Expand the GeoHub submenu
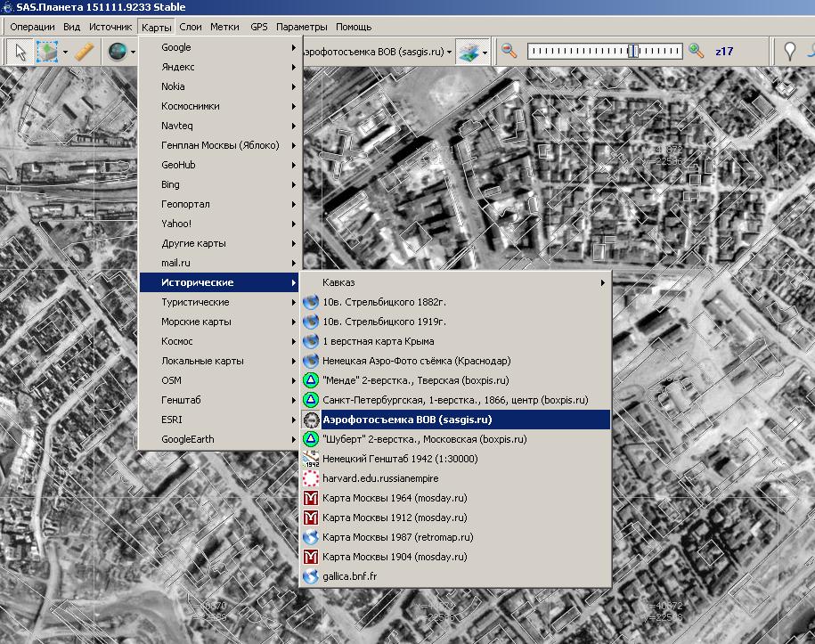This screenshot has height=644, width=815. point(220,165)
